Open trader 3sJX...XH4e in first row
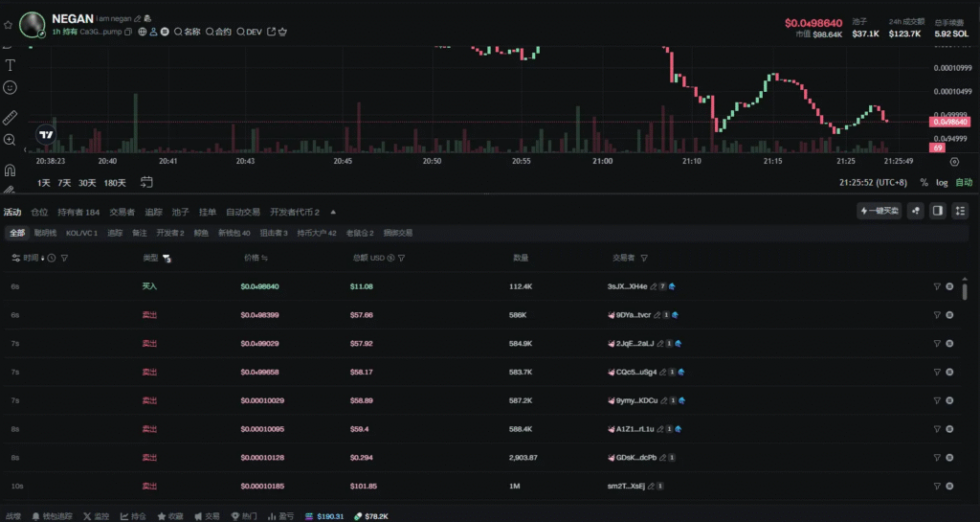The width and height of the screenshot is (980, 522). coord(627,286)
